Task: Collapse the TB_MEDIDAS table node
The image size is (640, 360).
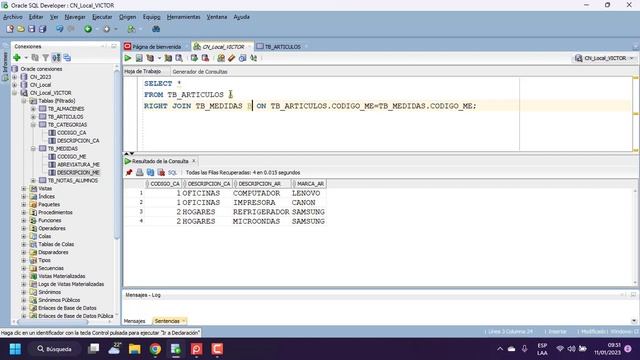Action: click(x=33, y=149)
